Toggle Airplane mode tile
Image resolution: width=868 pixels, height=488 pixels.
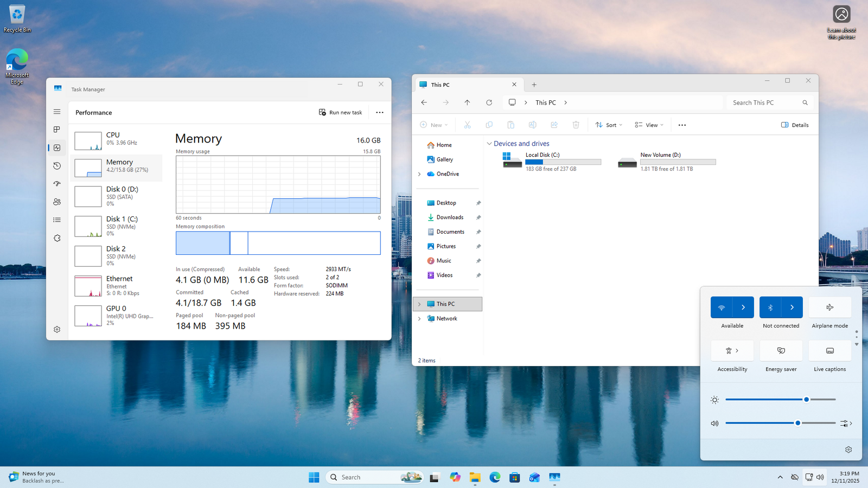tap(829, 307)
